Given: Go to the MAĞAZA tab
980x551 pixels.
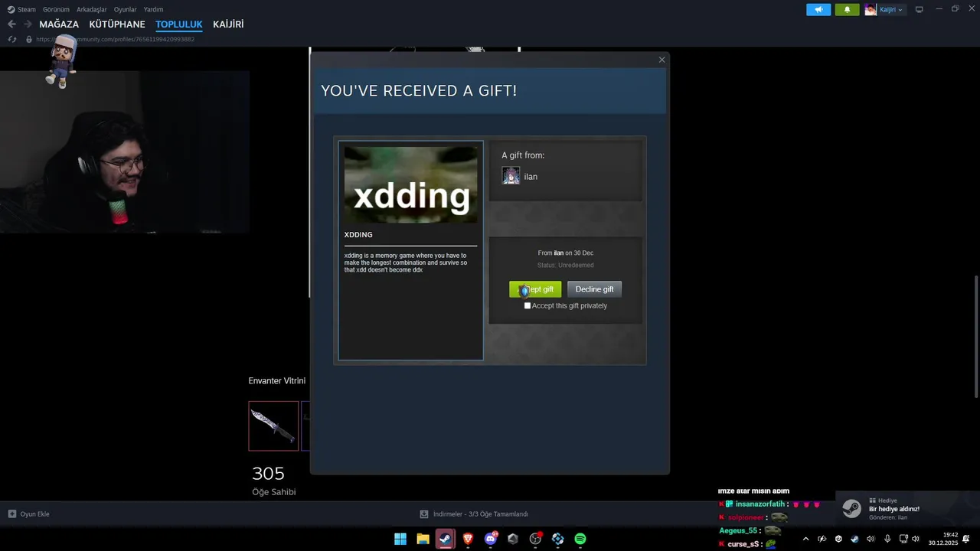Looking at the screenshot, I should pos(59,24).
